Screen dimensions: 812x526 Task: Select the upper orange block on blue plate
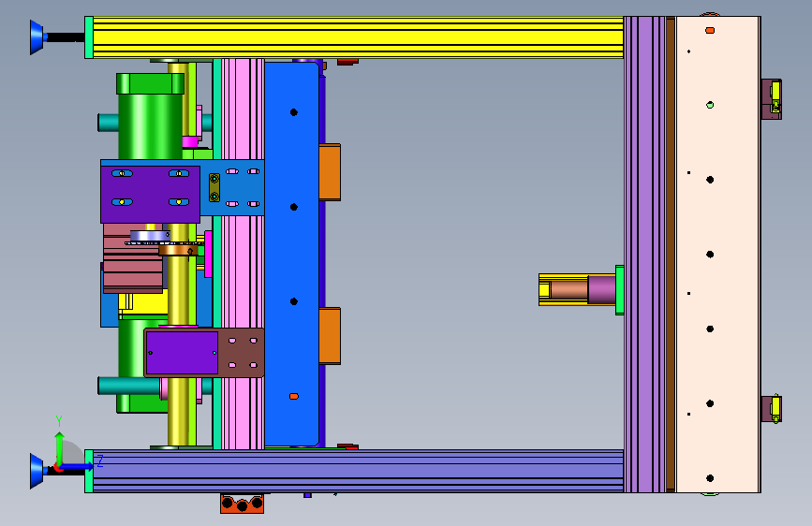pyautogui.click(x=330, y=172)
